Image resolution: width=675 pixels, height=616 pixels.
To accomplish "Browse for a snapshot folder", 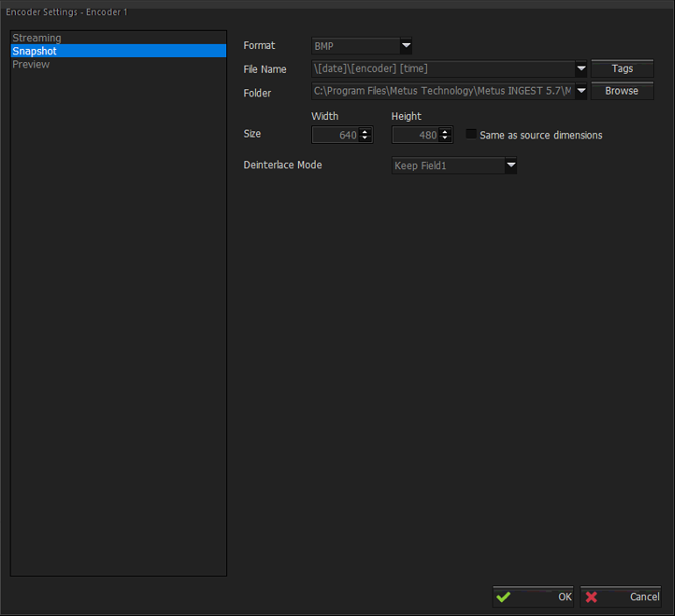I will pyautogui.click(x=622, y=91).
